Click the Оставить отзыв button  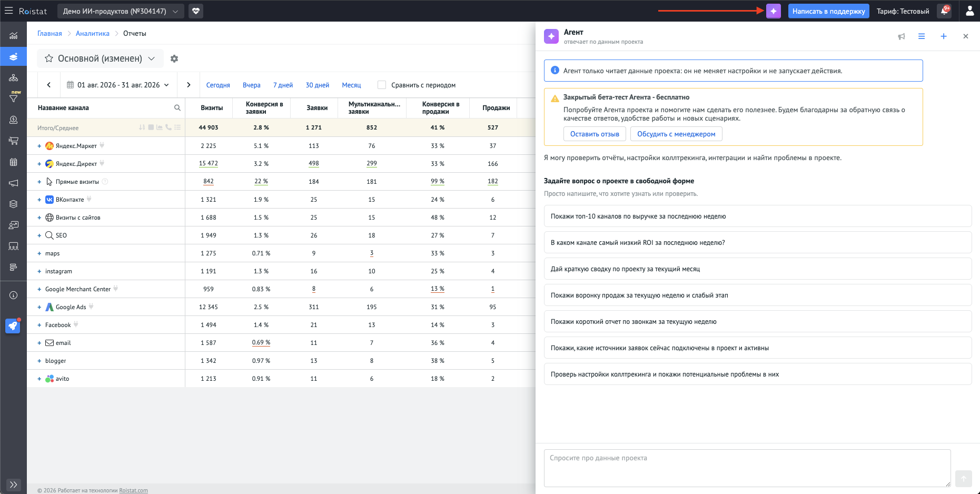coord(595,134)
